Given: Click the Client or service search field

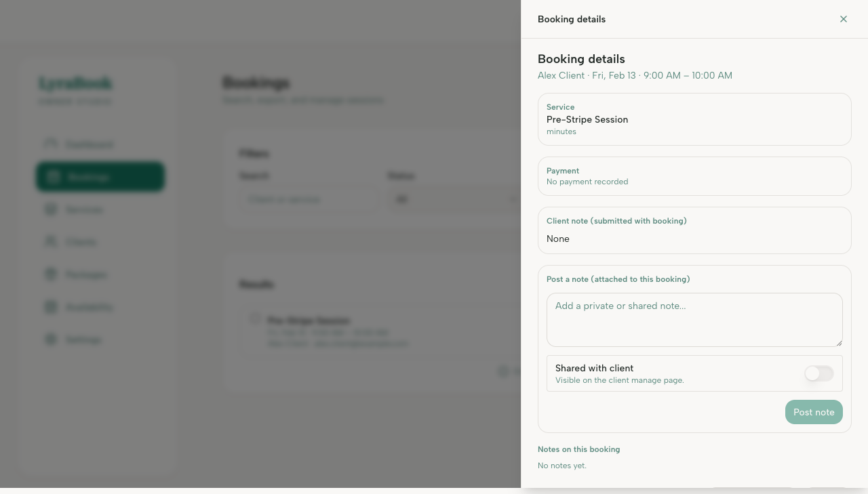Looking at the screenshot, I should [309, 199].
